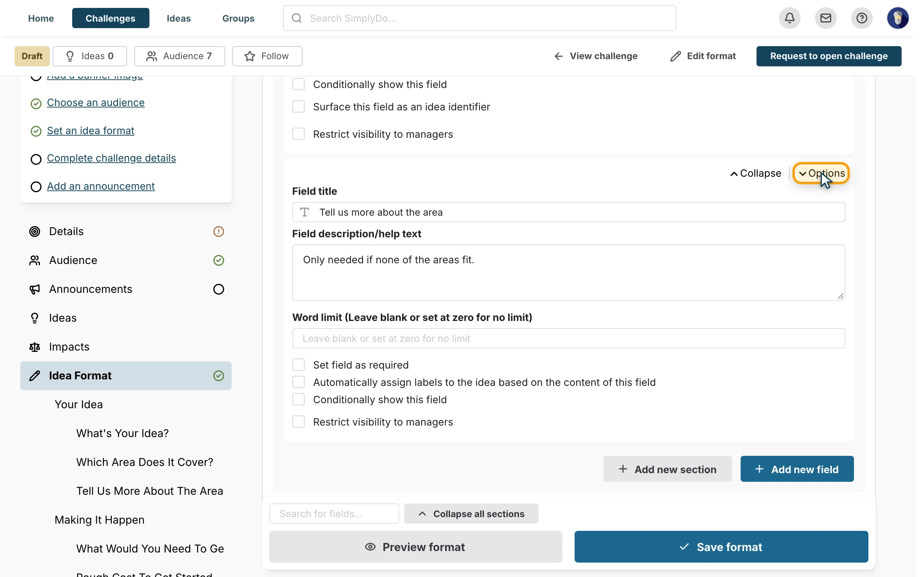This screenshot has width=924, height=577.
Task: Check the auto-assign labels checkbox
Action: pos(298,382)
